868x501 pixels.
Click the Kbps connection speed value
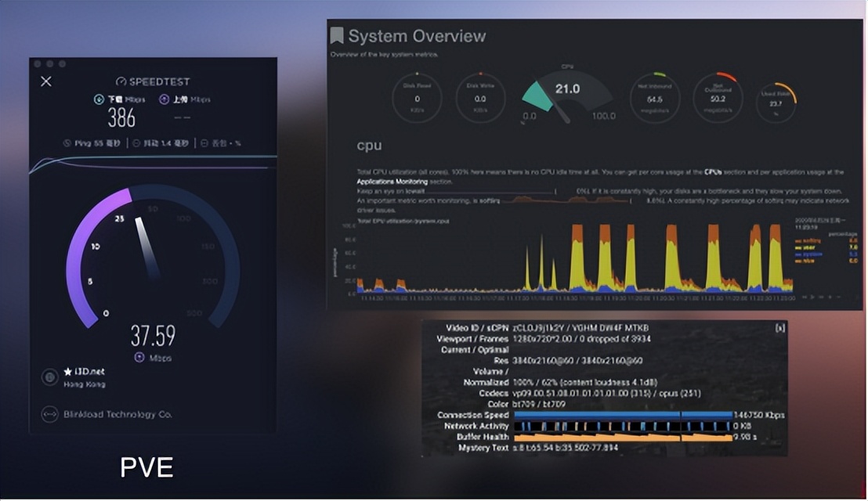pos(759,415)
